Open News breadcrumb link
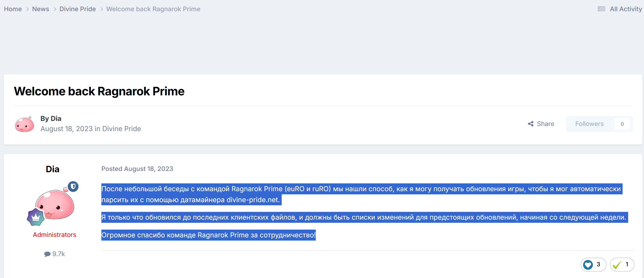 40,9
